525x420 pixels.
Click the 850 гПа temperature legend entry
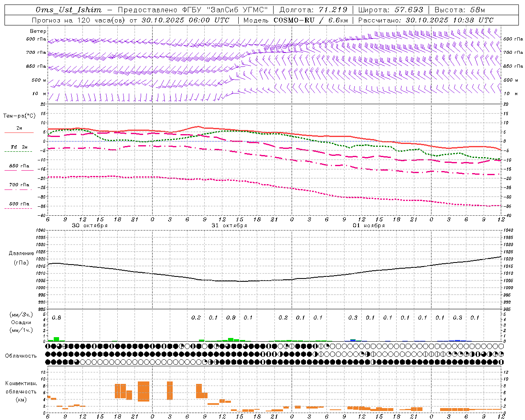pos(19,166)
